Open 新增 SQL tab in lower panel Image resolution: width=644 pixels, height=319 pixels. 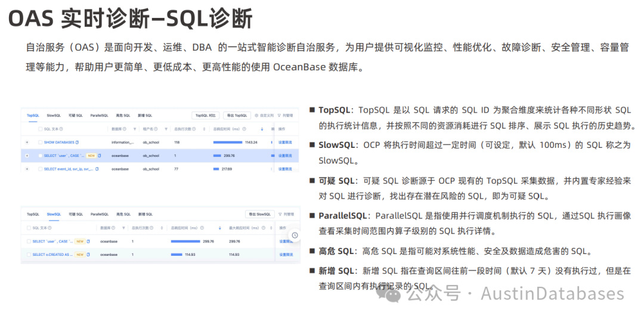[145, 214]
